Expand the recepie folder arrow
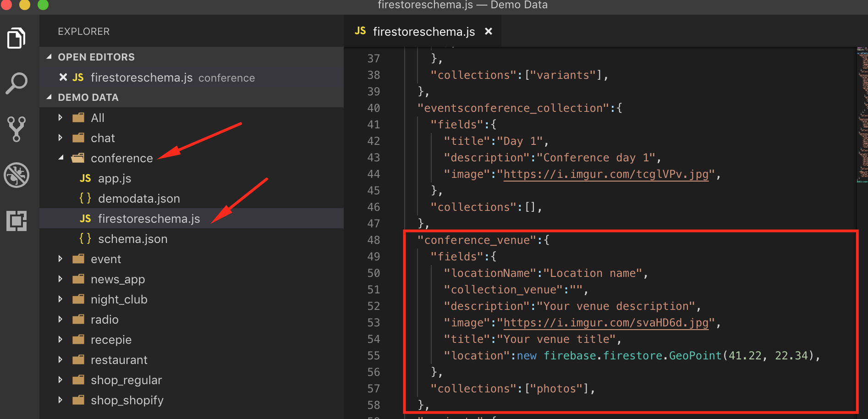Viewport: 868px width, 419px height. click(60, 340)
